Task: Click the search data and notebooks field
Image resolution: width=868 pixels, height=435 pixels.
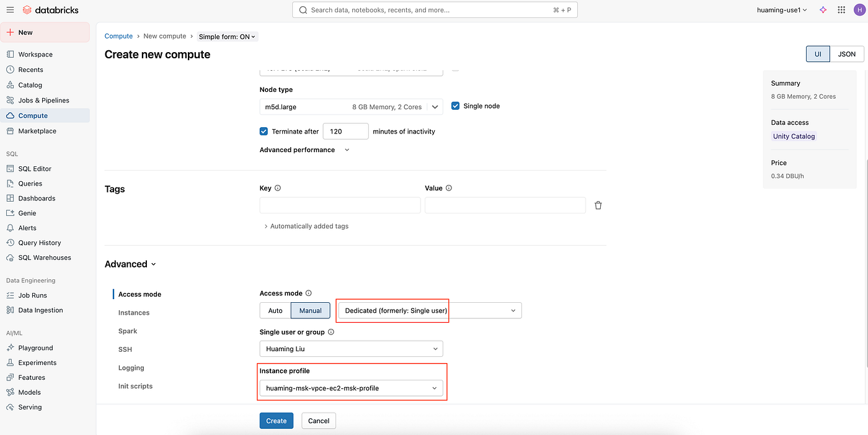Action: point(435,10)
